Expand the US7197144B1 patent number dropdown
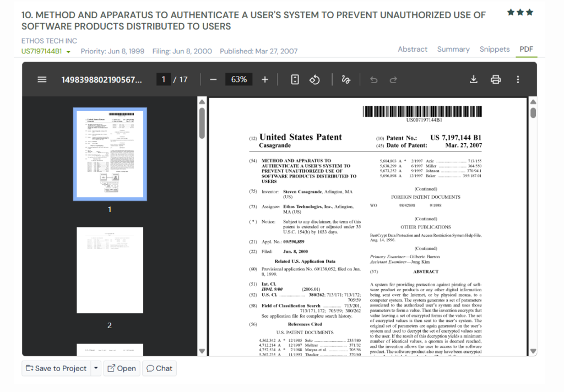This screenshot has height=392, width=564. pyautogui.click(x=68, y=52)
